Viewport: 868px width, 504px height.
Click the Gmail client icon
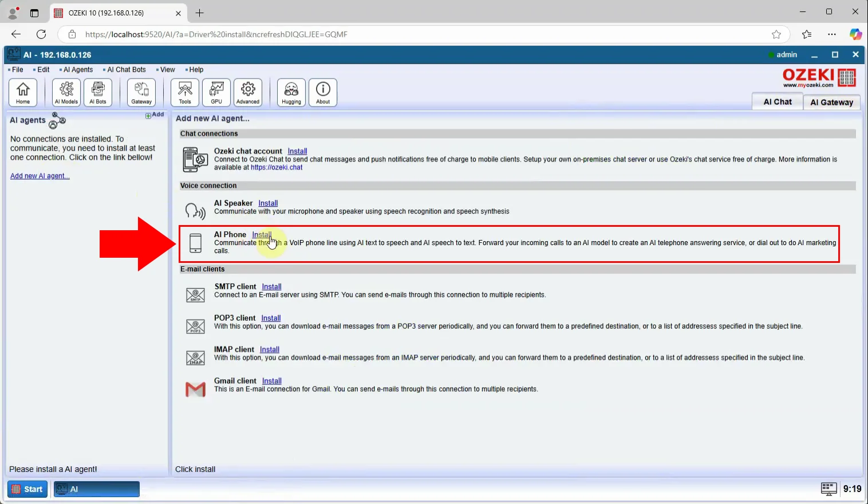pos(195,389)
